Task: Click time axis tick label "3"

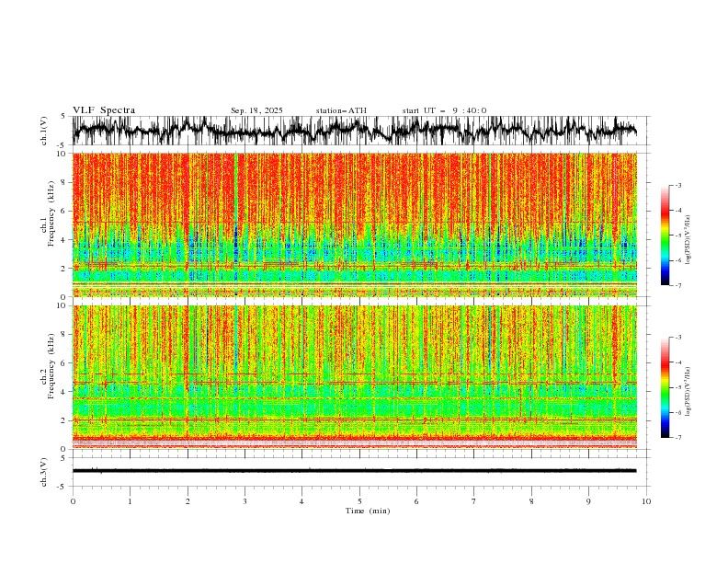Action: point(245,501)
